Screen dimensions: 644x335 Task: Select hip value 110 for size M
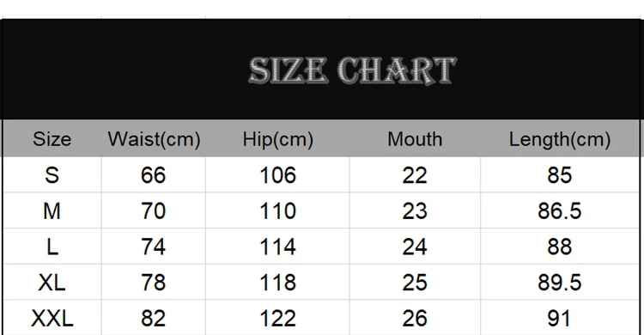277,210
